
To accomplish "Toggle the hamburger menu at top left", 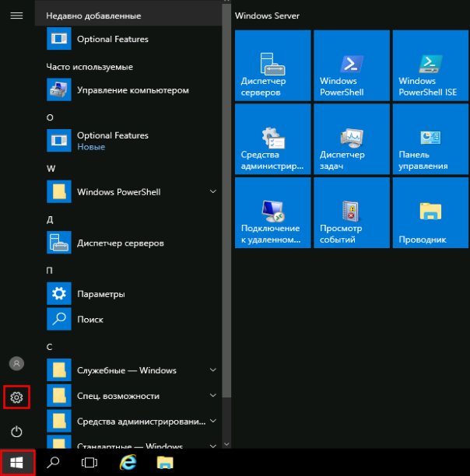I will 16,15.
